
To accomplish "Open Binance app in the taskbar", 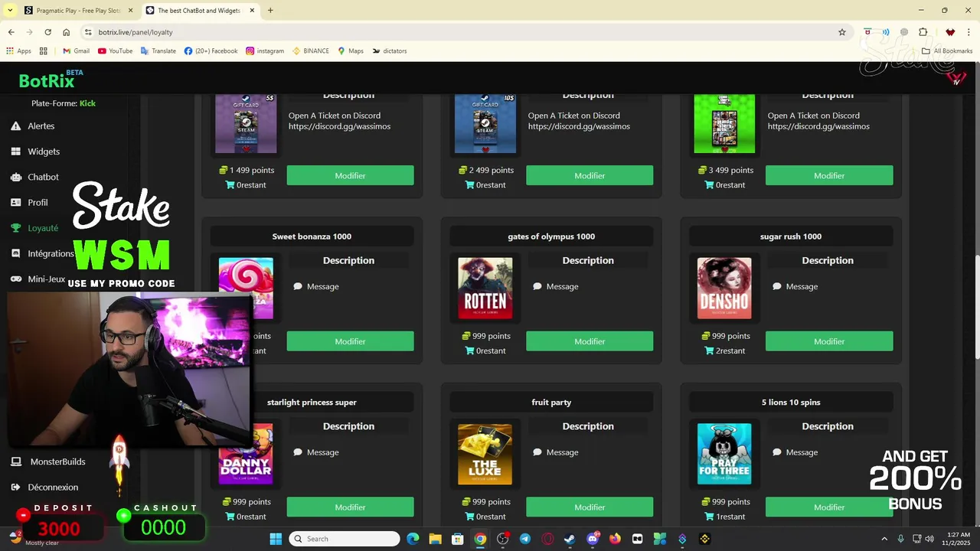I will click(x=705, y=539).
